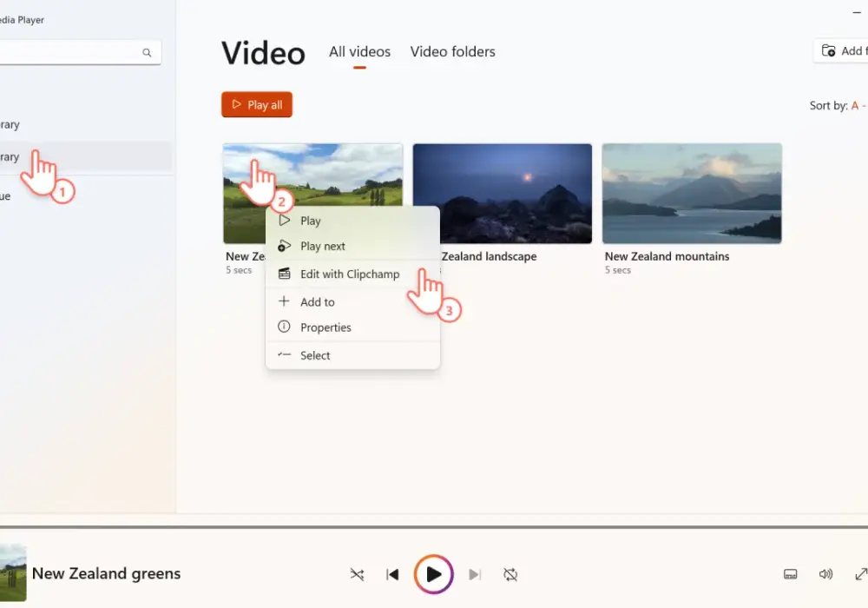Open the Sort by A-Z dropdown
The height and width of the screenshot is (608, 868).
click(x=838, y=105)
